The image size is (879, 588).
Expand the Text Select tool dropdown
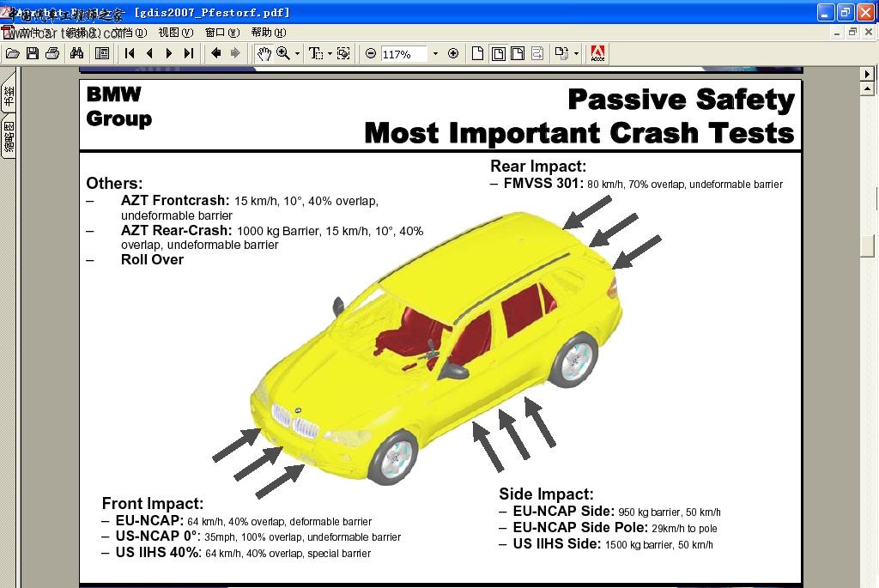[x=330, y=54]
